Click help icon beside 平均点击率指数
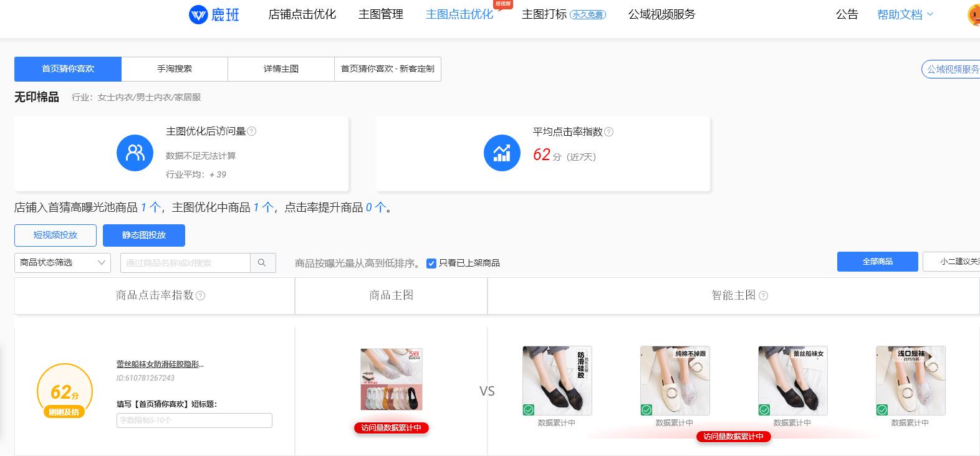 609,132
